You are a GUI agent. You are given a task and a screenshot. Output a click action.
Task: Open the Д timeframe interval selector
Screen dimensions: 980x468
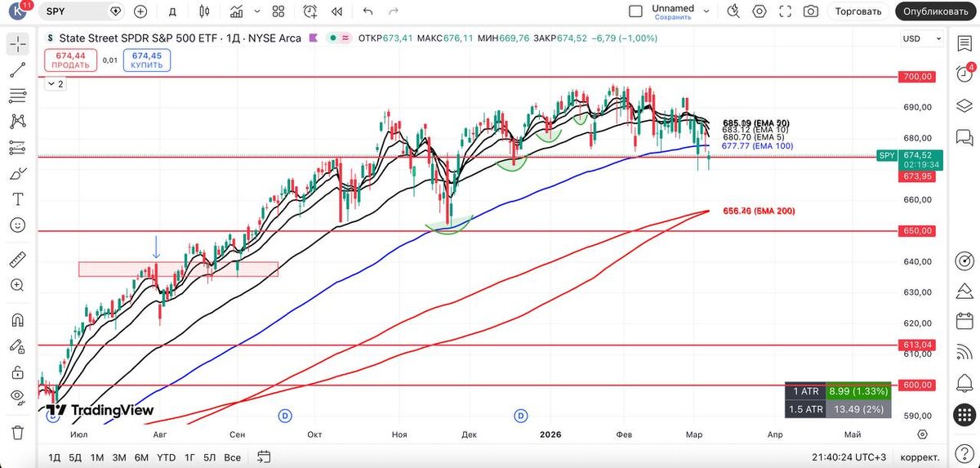coord(172,11)
